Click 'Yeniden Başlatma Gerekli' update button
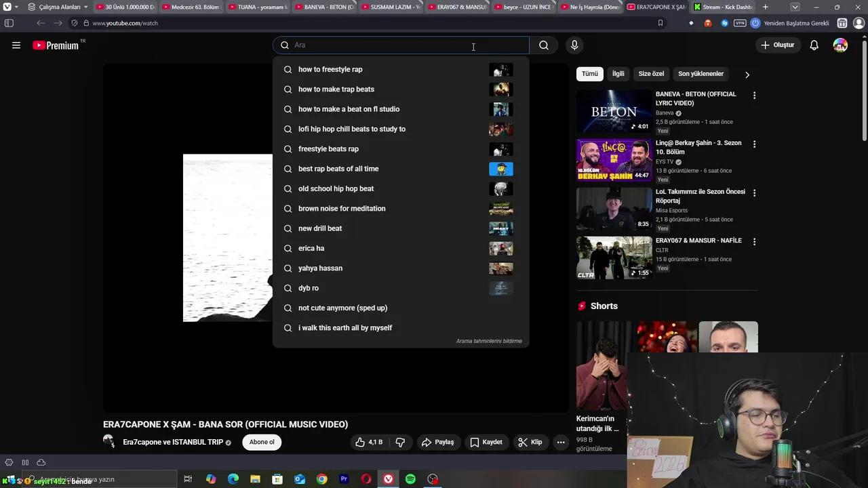Image resolution: width=868 pixels, height=488 pixels. (790, 23)
